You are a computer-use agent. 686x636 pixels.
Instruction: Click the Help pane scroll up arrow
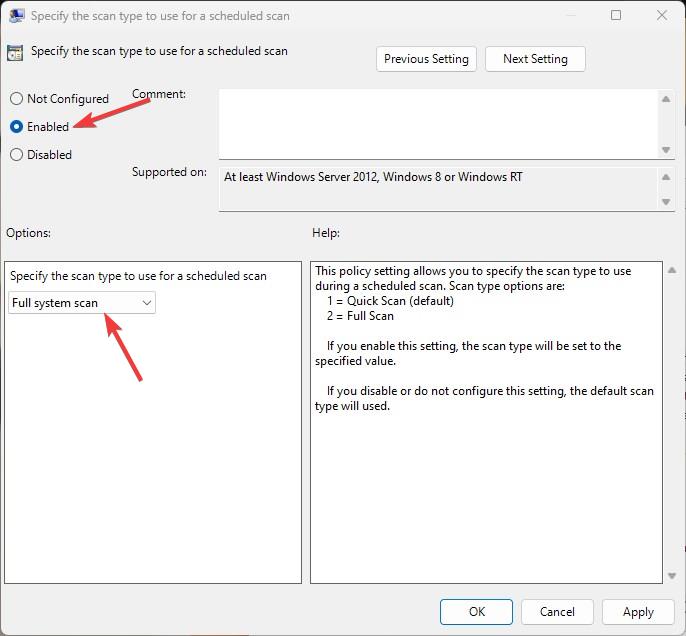672,270
